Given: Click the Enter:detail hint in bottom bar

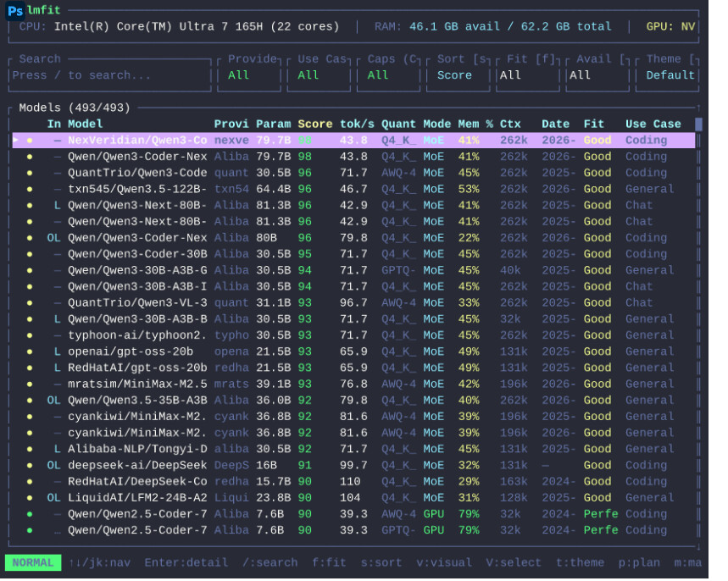Looking at the screenshot, I should click(x=186, y=563).
